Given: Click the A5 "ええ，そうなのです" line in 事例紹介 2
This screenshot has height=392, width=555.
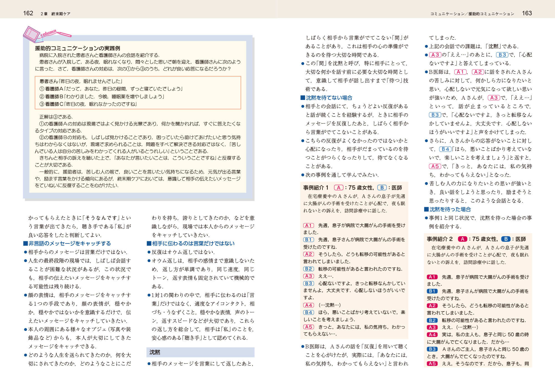Looking at the screenshot, I should (478, 363).
